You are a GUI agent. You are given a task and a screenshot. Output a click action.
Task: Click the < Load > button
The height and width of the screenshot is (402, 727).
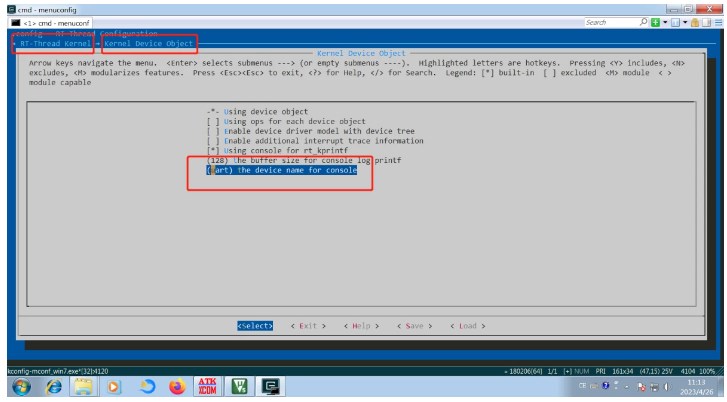468,326
